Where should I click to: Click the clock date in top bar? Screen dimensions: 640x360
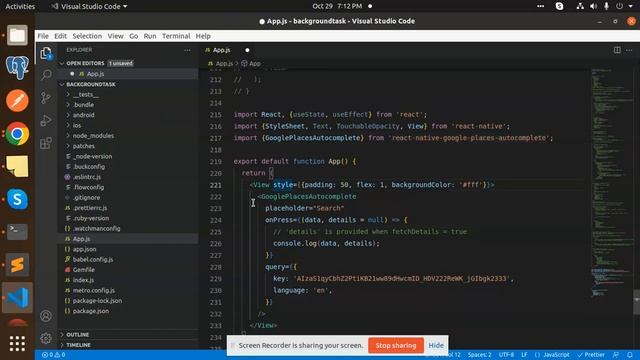(337, 6)
